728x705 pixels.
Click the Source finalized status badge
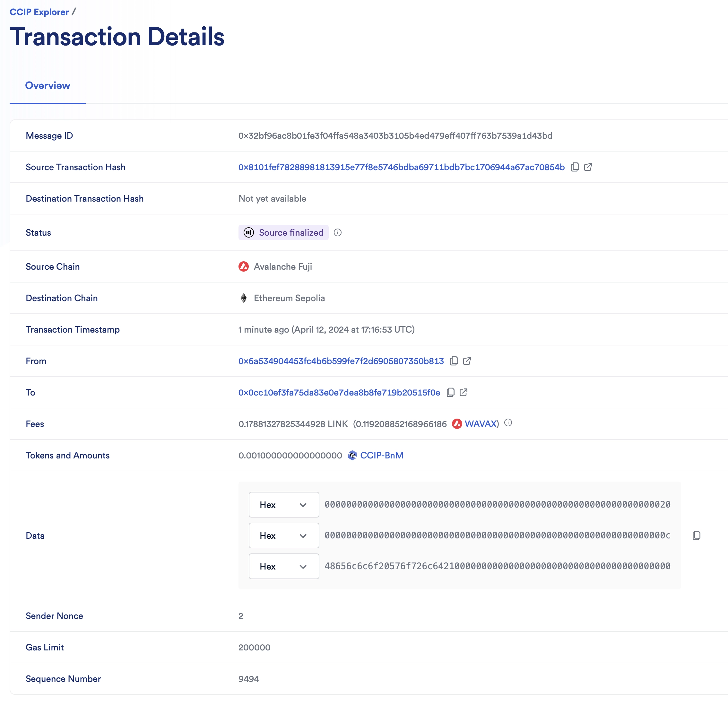(x=283, y=232)
